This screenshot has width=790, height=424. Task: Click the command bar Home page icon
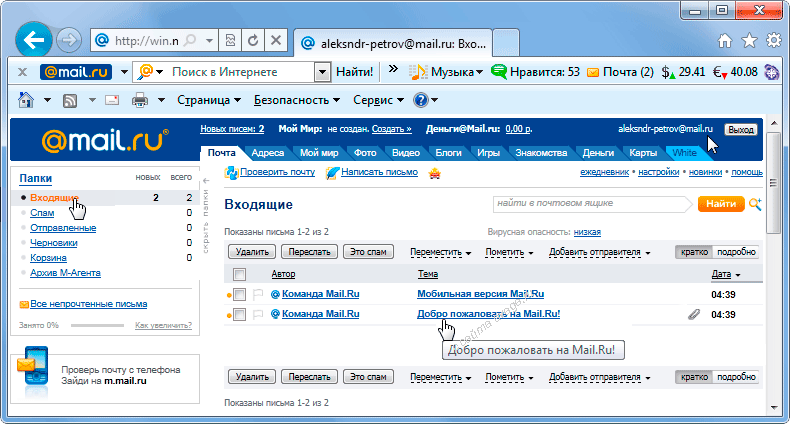pyautogui.click(x=26, y=100)
